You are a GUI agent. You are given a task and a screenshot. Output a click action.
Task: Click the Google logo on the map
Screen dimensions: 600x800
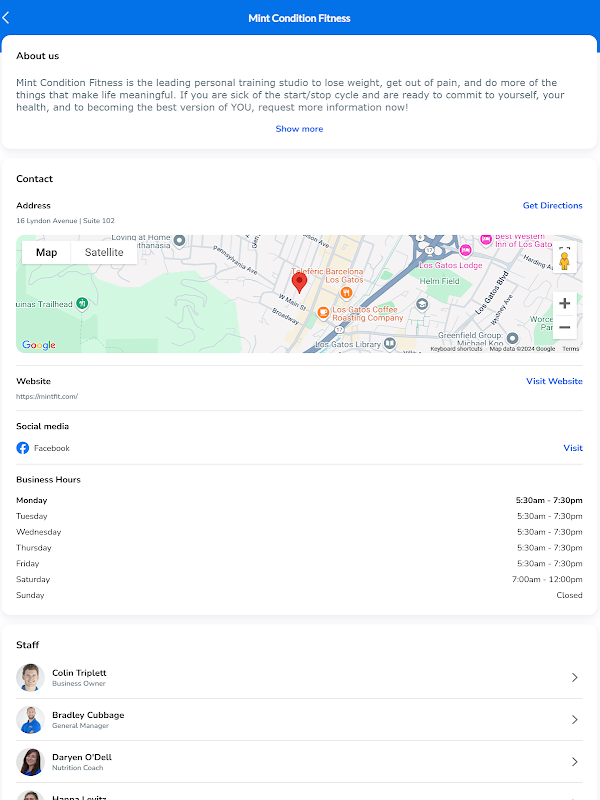click(39, 345)
